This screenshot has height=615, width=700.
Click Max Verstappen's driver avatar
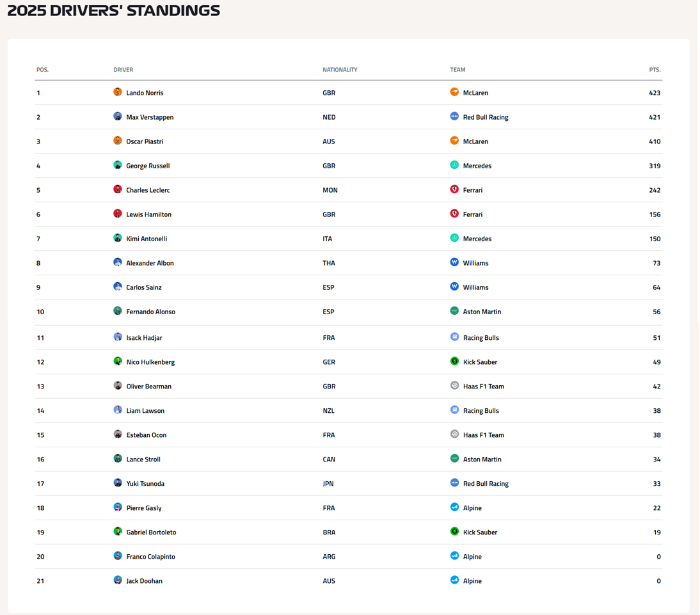[118, 116]
